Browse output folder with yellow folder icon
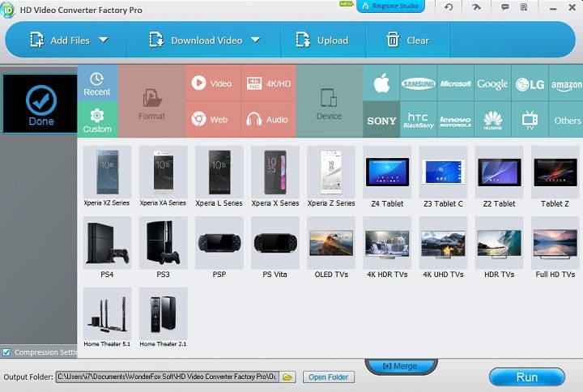Viewport: 583px width, 392px height. tap(287, 377)
